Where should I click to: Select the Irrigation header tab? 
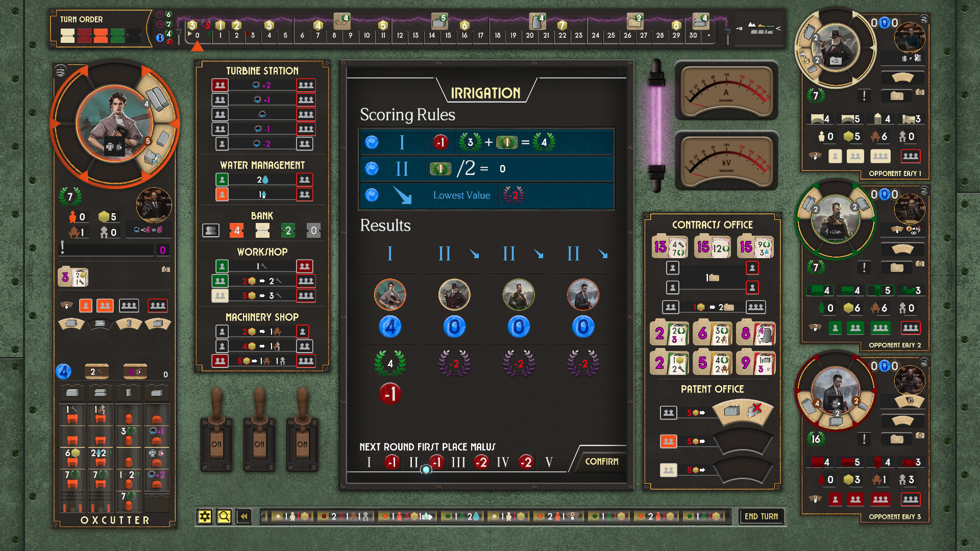[485, 93]
